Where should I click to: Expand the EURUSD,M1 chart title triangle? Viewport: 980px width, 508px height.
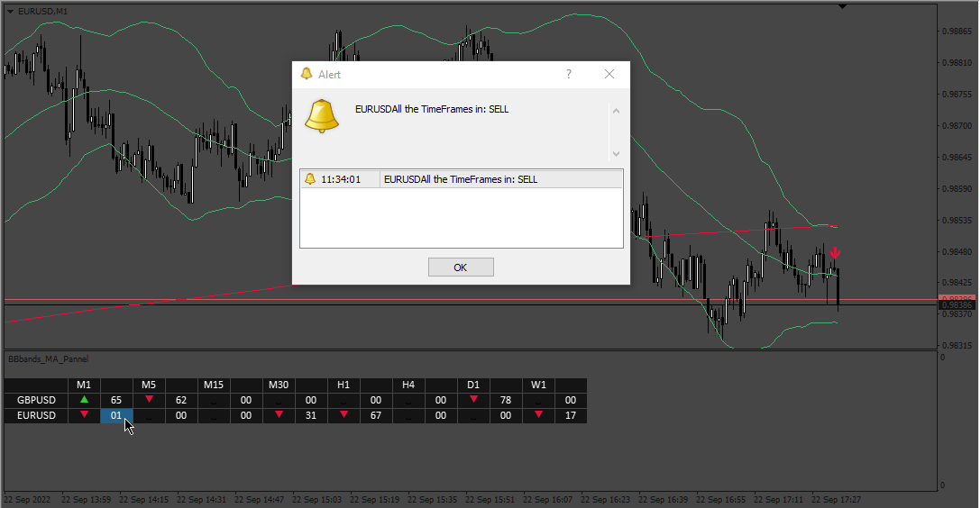(x=10, y=11)
